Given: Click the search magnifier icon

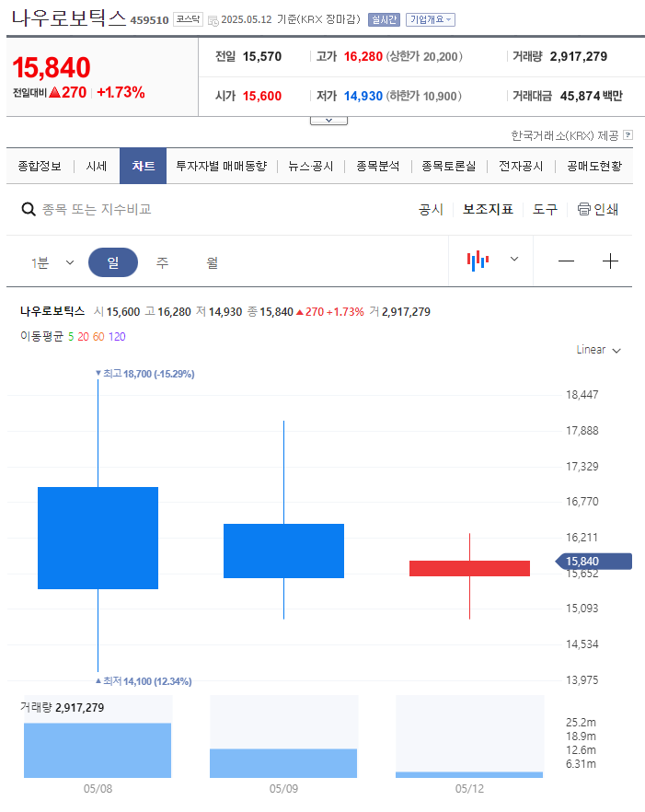Looking at the screenshot, I should (x=29, y=209).
